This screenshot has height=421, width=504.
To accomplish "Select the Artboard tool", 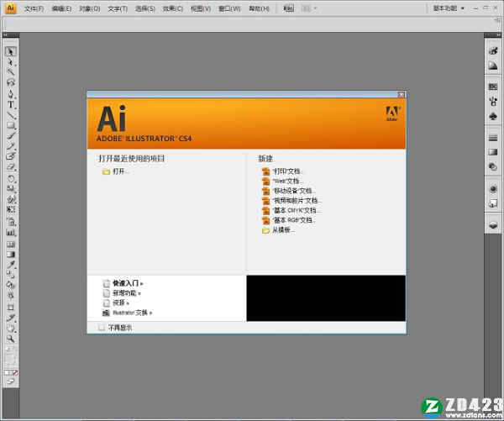I will (11, 308).
